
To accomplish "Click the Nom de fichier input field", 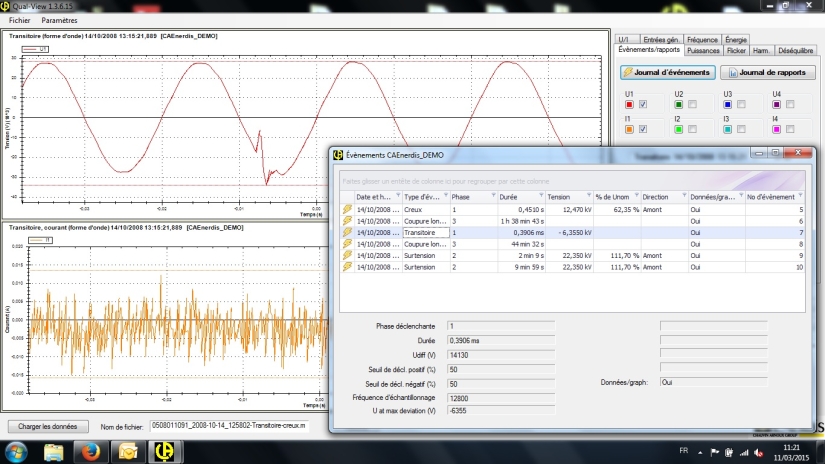I will [229, 426].
